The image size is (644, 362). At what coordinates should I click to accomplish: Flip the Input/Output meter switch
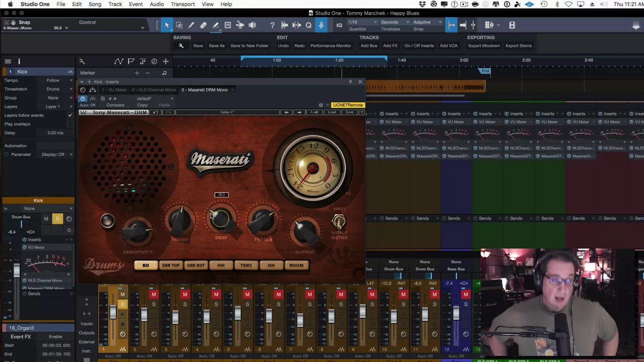pyautogui.click(x=339, y=222)
